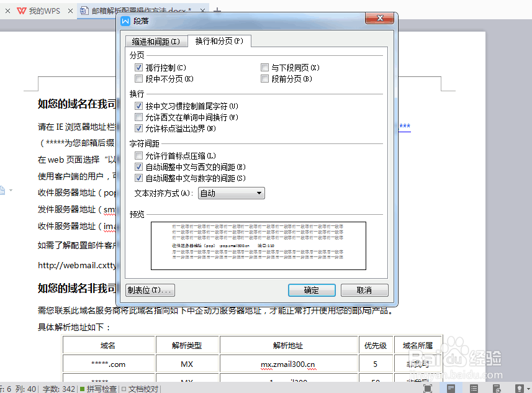Confirm paragraph settings with 确定 button

click(312, 290)
